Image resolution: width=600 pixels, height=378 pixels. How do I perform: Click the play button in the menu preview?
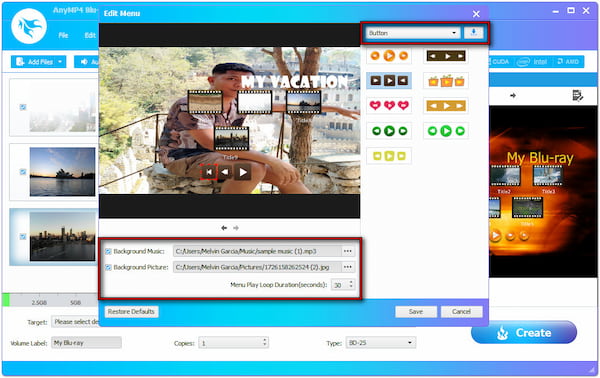243,172
